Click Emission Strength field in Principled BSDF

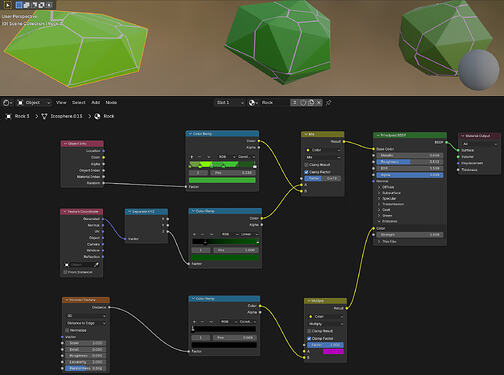pyautogui.click(x=410, y=235)
